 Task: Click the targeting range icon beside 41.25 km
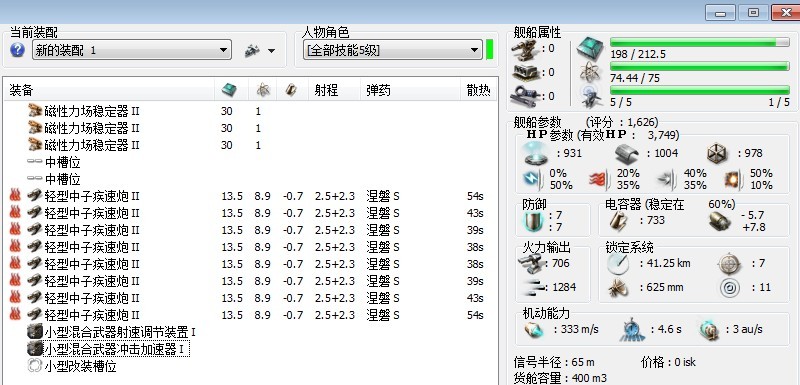coord(618,264)
